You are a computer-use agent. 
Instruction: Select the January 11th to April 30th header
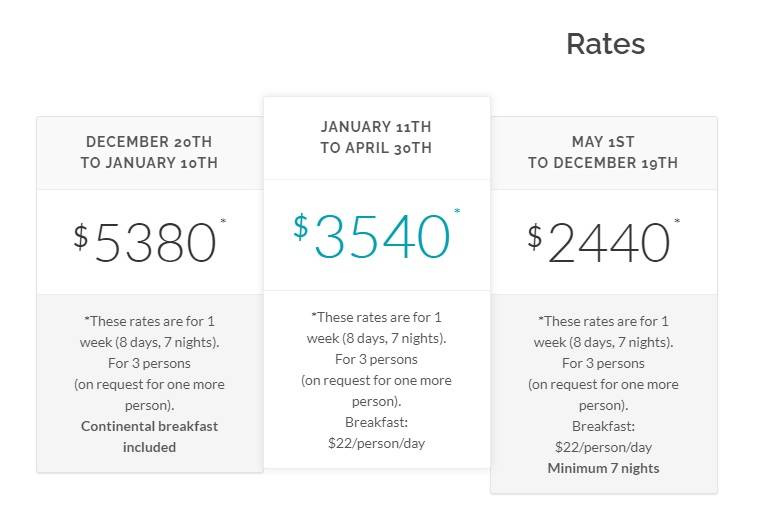tap(376, 137)
